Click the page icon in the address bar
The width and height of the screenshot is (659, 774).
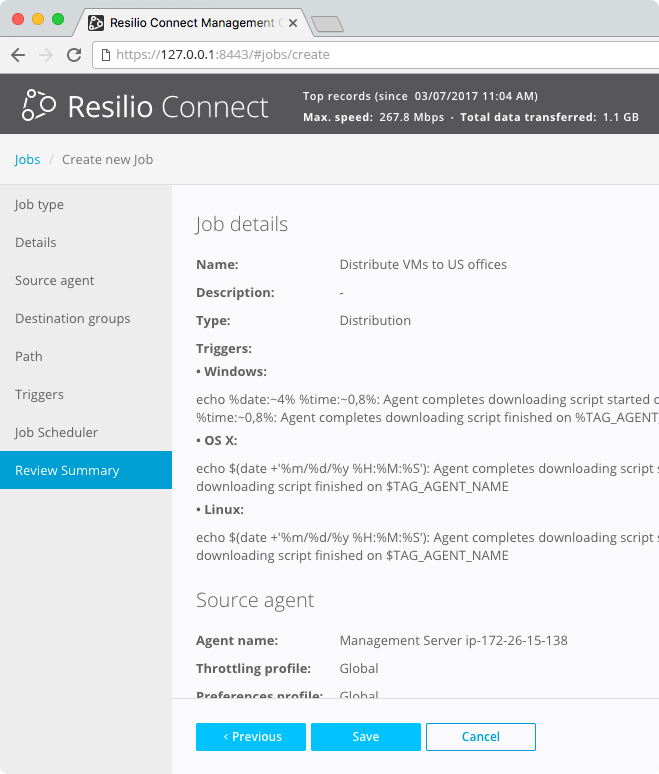(x=106, y=55)
